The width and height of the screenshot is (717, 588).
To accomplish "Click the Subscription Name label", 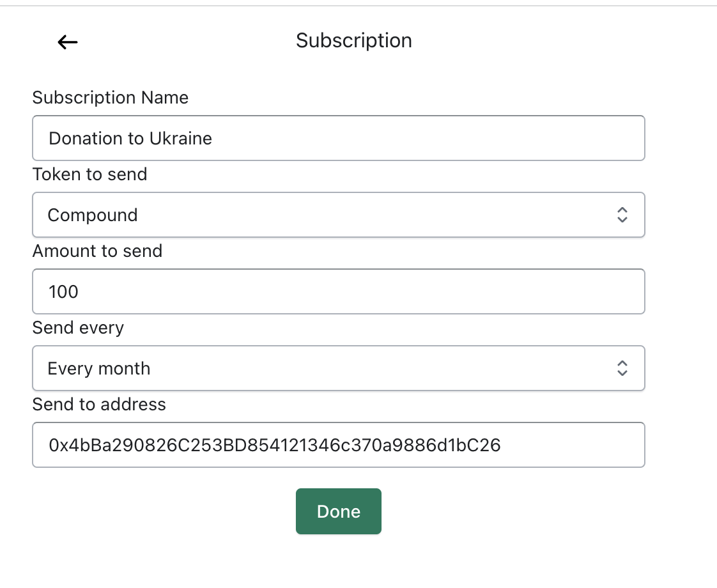I will [111, 97].
